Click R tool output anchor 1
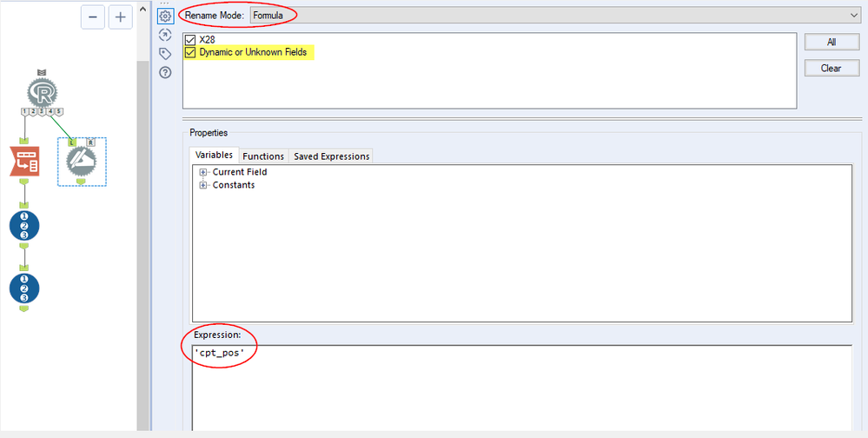Viewport: 868px width, 438px height. click(24, 112)
